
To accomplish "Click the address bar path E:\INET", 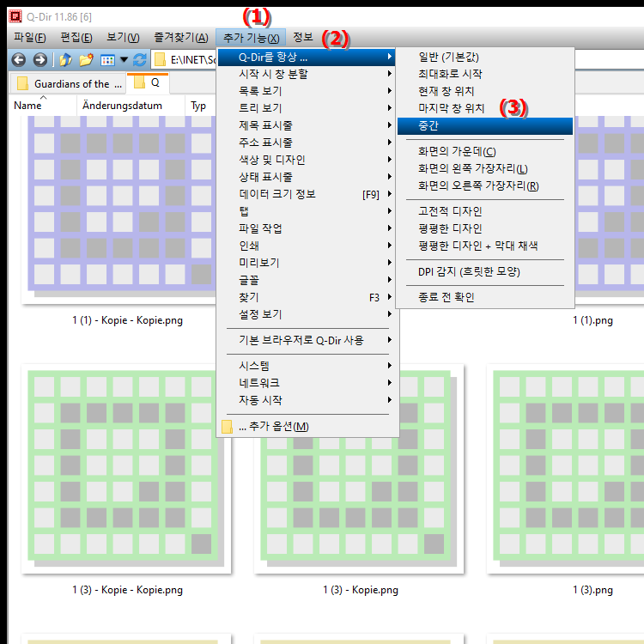I will [192, 60].
